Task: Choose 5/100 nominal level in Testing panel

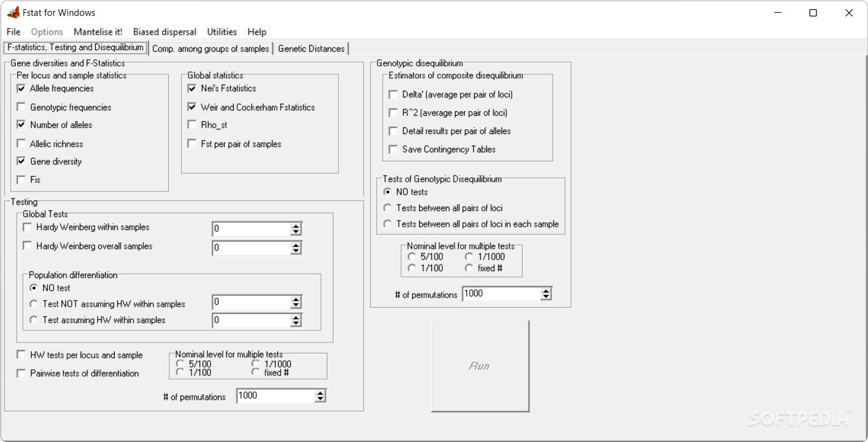Action: pos(180,364)
